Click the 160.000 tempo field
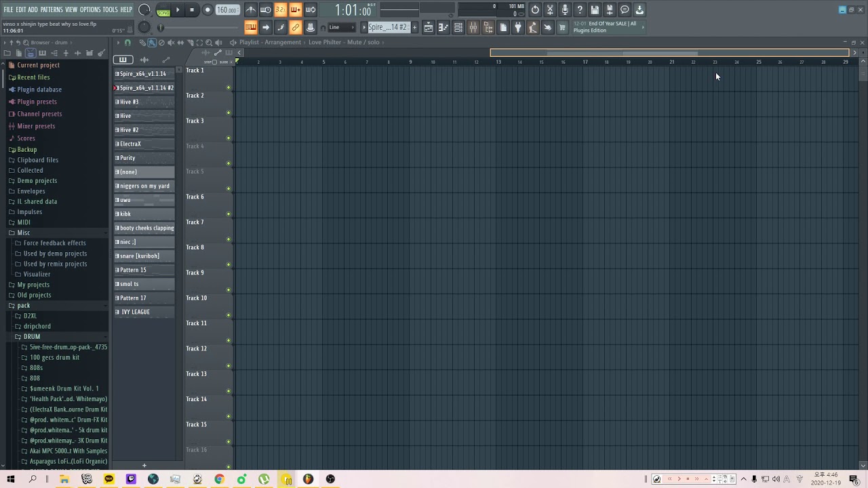The height and width of the screenshot is (488, 868). click(227, 10)
